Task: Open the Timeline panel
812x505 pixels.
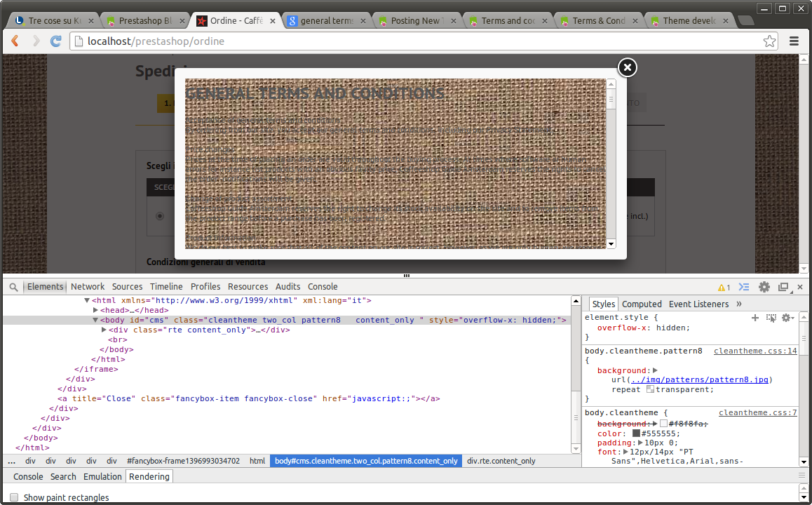Action: click(x=166, y=286)
